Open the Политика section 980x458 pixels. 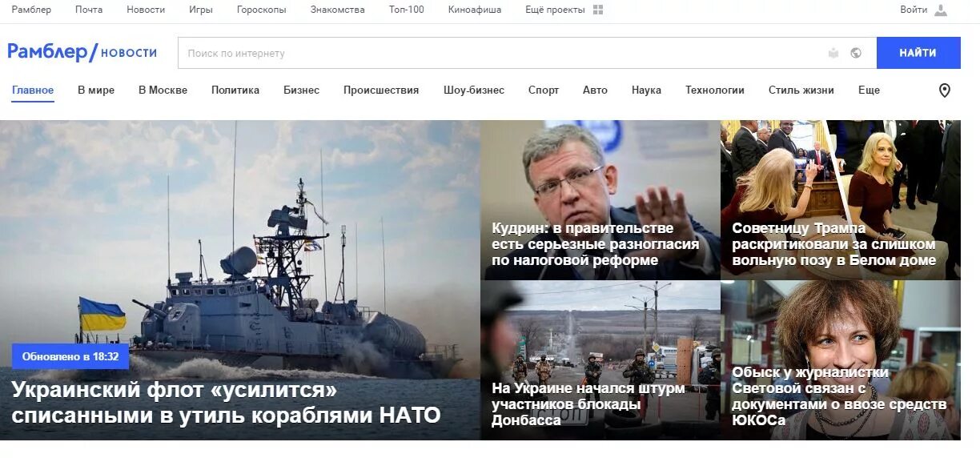(235, 90)
